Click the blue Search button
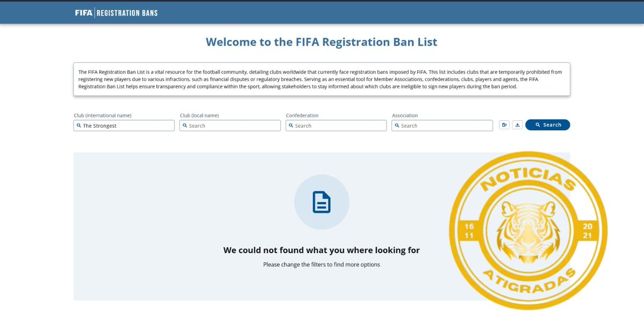Viewport: 644px width, 330px height. [547, 125]
